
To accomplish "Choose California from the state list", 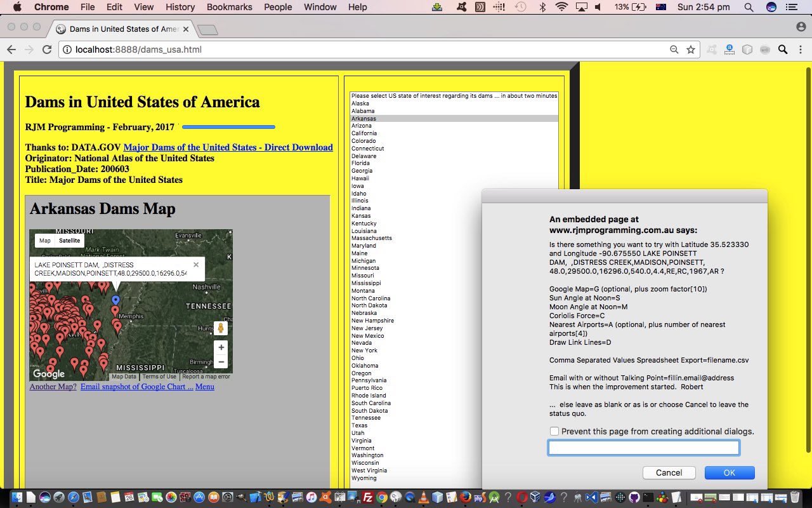I will click(x=454, y=133).
